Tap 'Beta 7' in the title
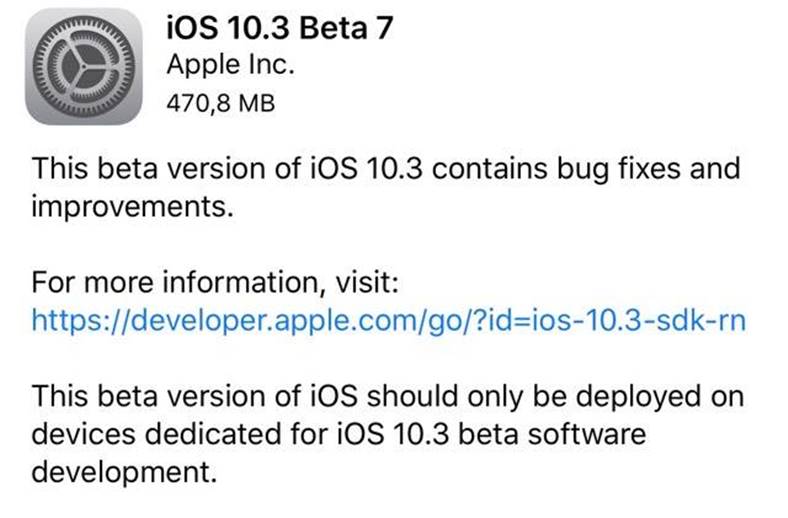 [x=346, y=27]
